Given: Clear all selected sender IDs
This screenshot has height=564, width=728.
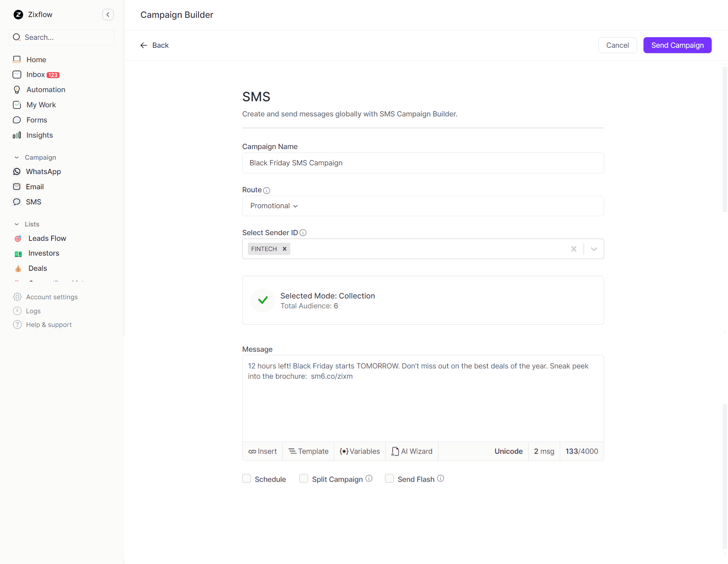Looking at the screenshot, I should (x=574, y=249).
